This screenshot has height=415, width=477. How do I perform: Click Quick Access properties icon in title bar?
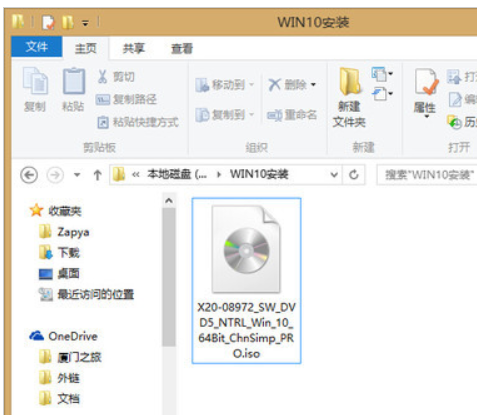click(x=48, y=23)
